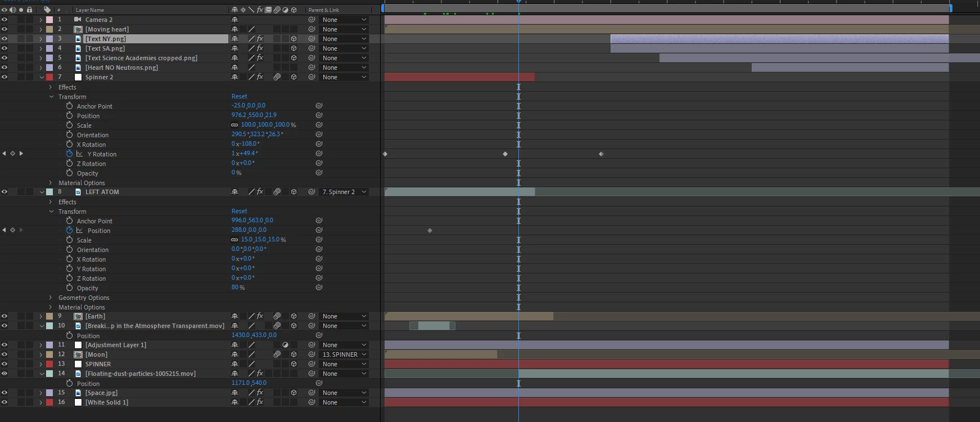Click the label color swatch of Camera 2
Viewport: 980px width, 422px height.
[49, 20]
